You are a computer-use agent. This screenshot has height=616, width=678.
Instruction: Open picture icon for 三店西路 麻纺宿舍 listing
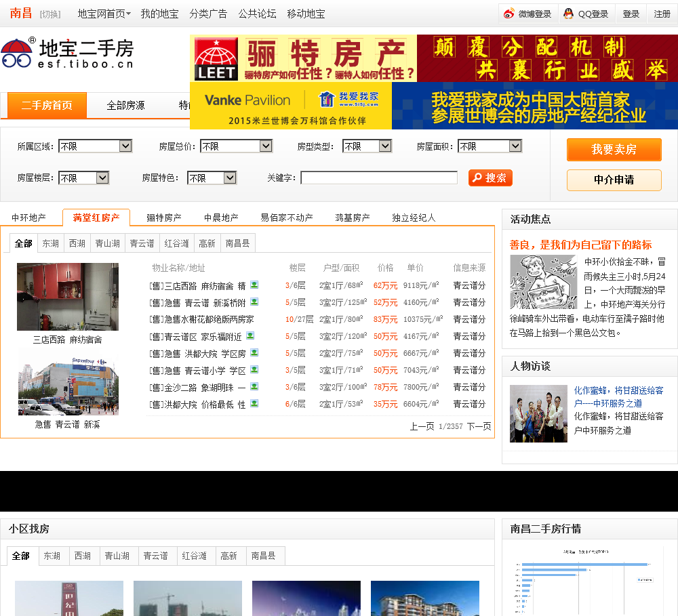[x=254, y=285]
